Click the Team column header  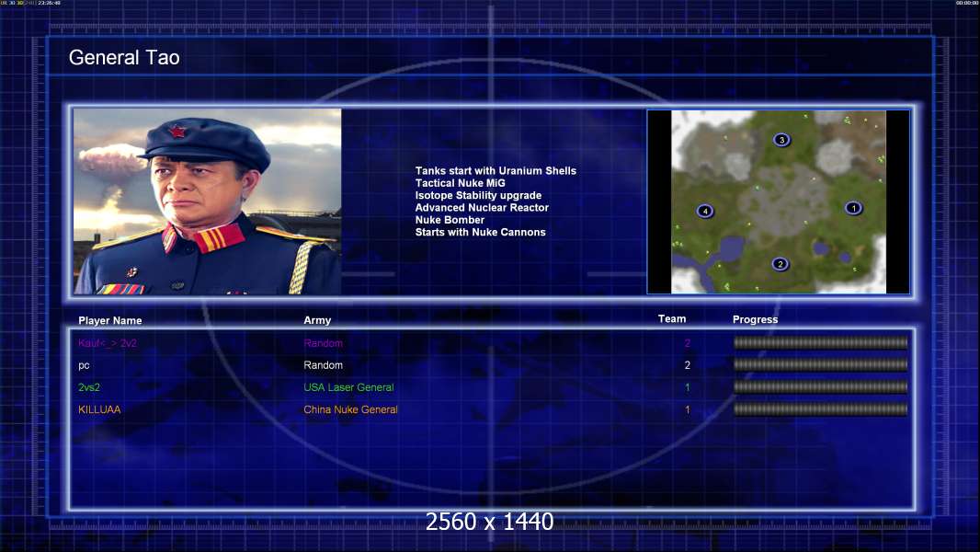point(672,319)
